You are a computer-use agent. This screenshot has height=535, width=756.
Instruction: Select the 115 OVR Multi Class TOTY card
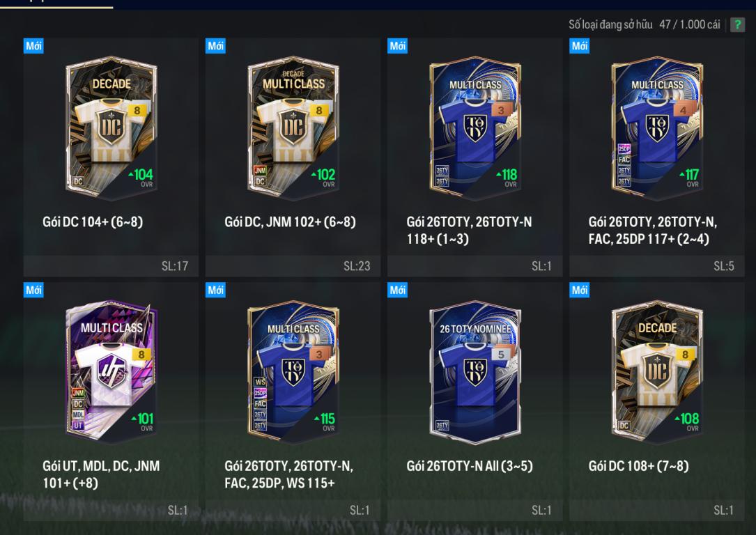(x=293, y=373)
